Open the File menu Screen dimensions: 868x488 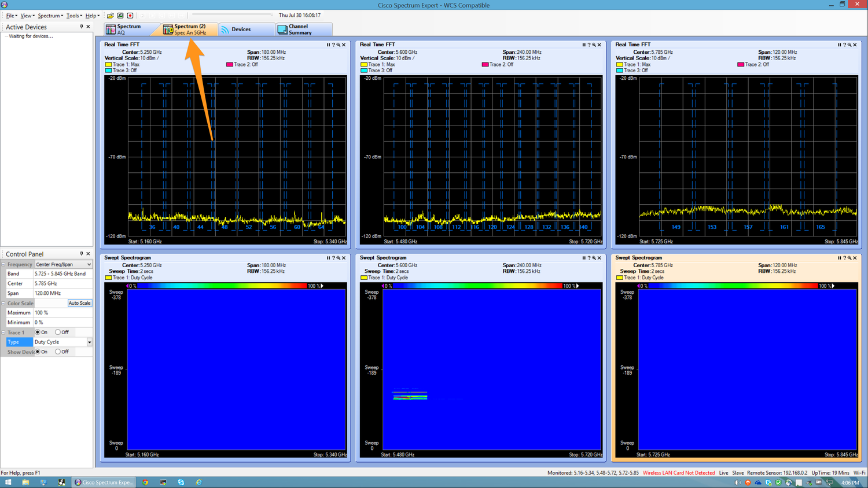coord(11,16)
